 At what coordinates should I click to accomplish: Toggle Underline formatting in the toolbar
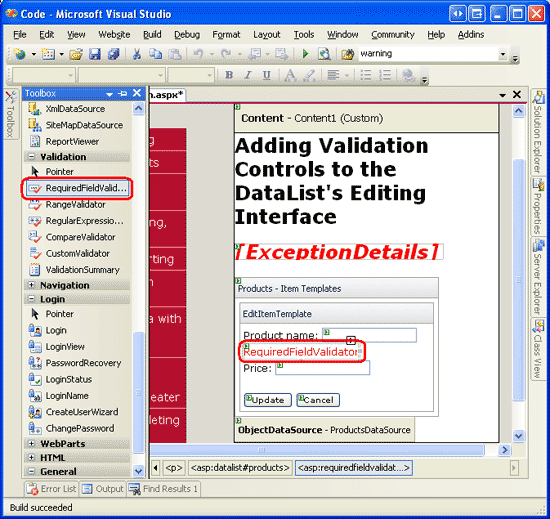click(x=267, y=75)
